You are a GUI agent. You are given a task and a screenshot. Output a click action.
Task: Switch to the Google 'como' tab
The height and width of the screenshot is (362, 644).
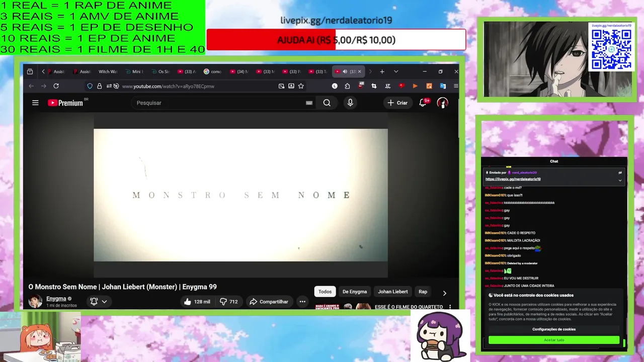coord(213,71)
